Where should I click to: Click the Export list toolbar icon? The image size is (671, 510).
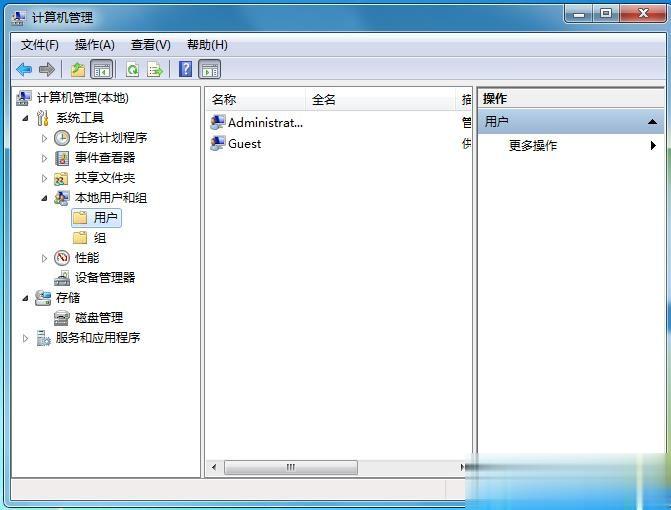tap(155, 69)
